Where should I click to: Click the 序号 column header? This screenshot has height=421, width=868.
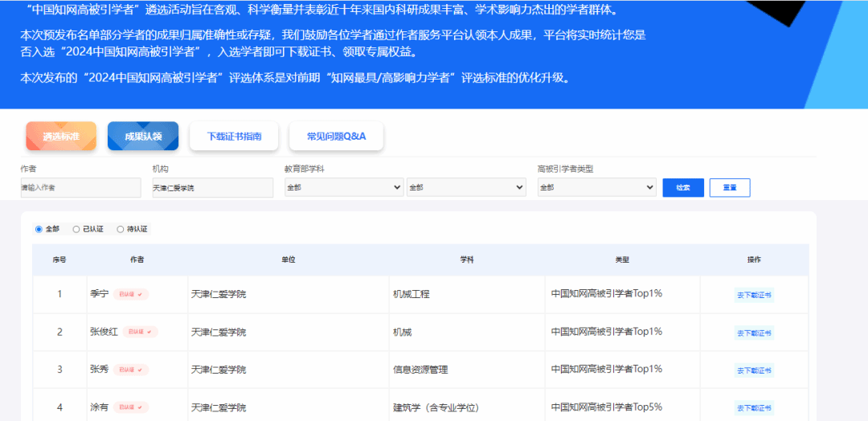59,260
